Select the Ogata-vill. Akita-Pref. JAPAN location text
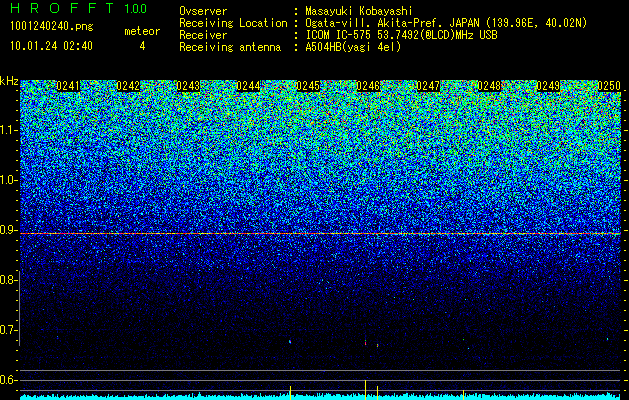The image size is (629, 400). click(446, 23)
